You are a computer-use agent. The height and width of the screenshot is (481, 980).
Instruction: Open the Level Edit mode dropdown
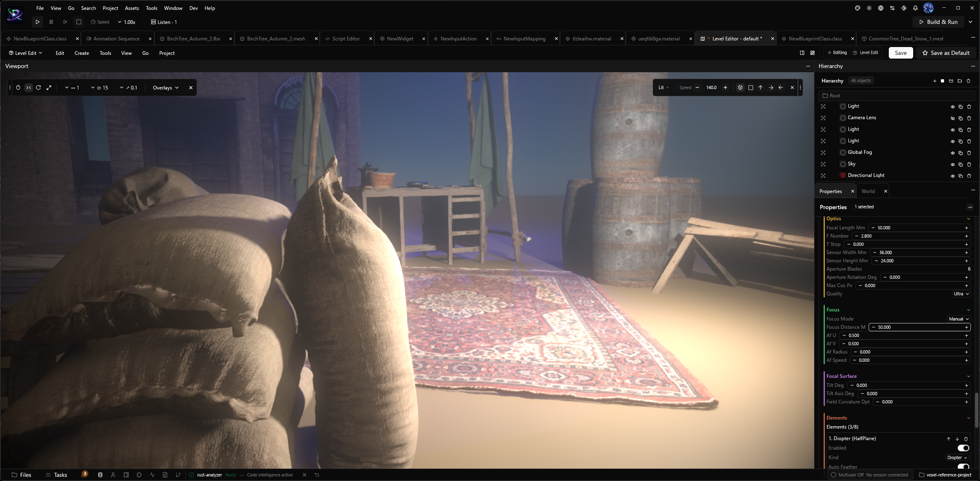click(26, 53)
